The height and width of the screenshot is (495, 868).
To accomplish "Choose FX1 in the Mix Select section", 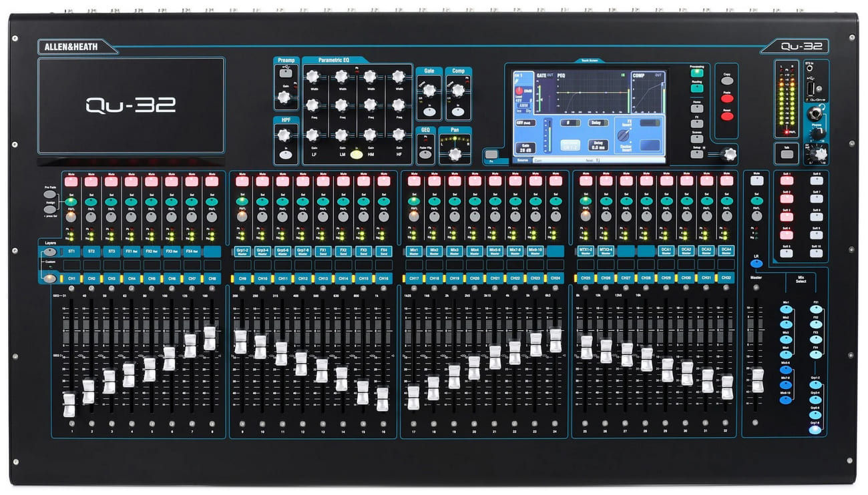I will point(815,309).
